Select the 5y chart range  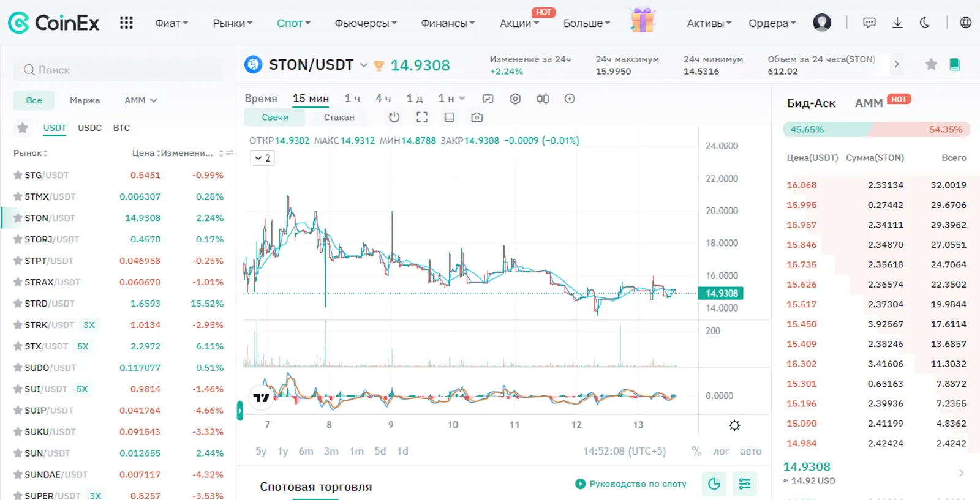tap(261, 451)
